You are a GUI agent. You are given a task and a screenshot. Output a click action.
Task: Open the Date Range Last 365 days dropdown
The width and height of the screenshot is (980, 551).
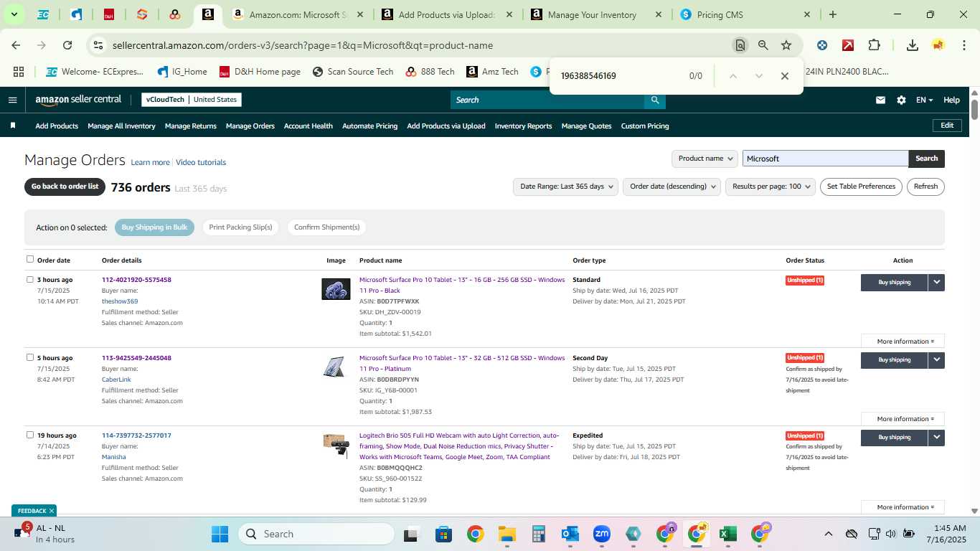pos(566,187)
